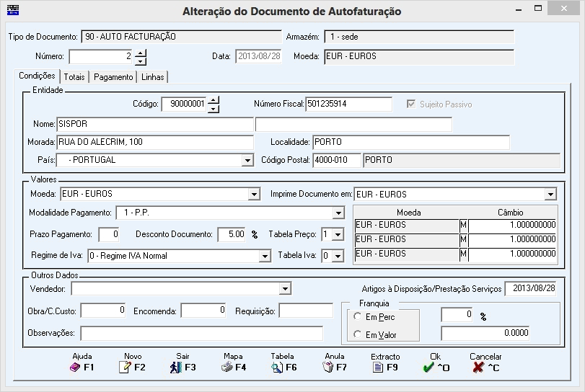This screenshot has width=585, height=392.
Task: Click the entity Código field 90000001
Action: tap(184, 104)
